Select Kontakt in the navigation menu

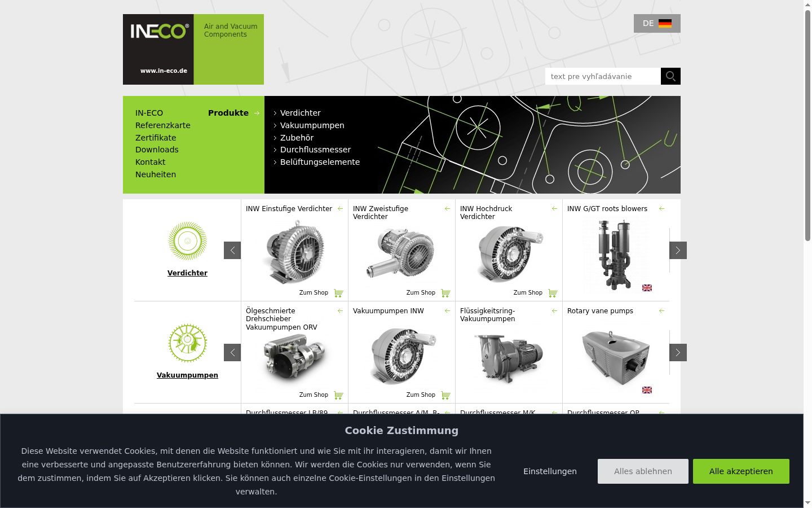click(x=150, y=162)
